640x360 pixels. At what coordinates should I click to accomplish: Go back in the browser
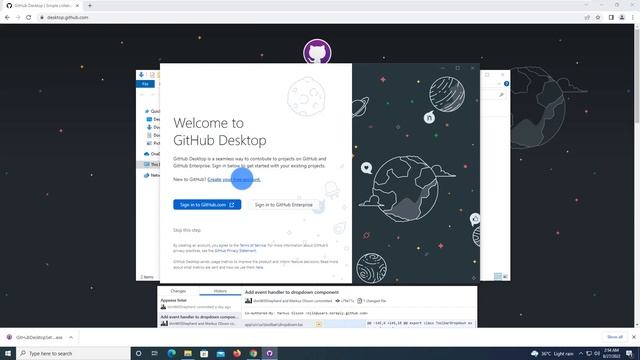7,18
